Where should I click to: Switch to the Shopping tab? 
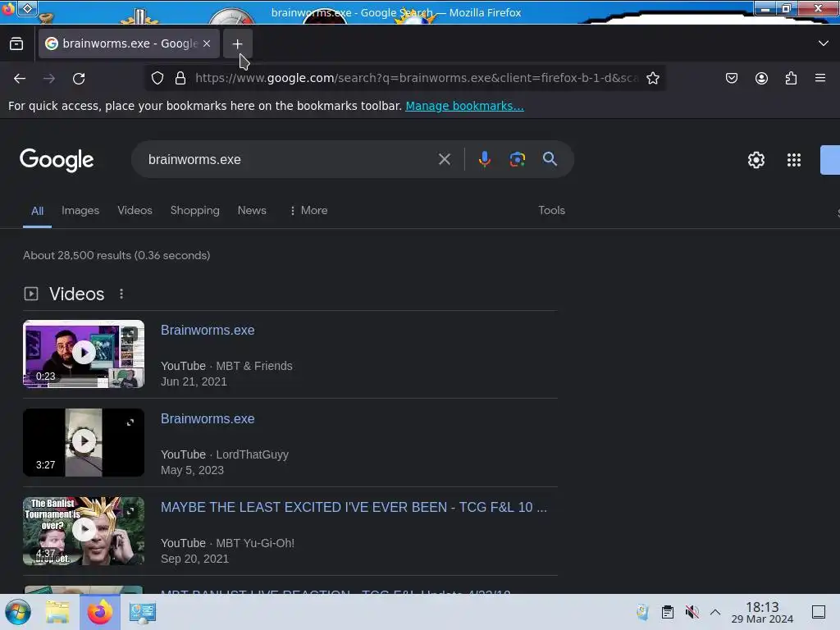(195, 211)
